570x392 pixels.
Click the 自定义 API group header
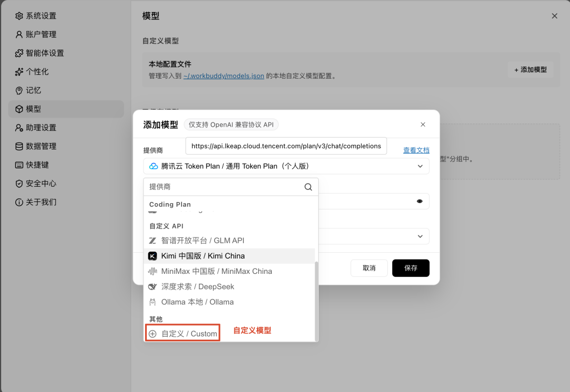click(166, 226)
